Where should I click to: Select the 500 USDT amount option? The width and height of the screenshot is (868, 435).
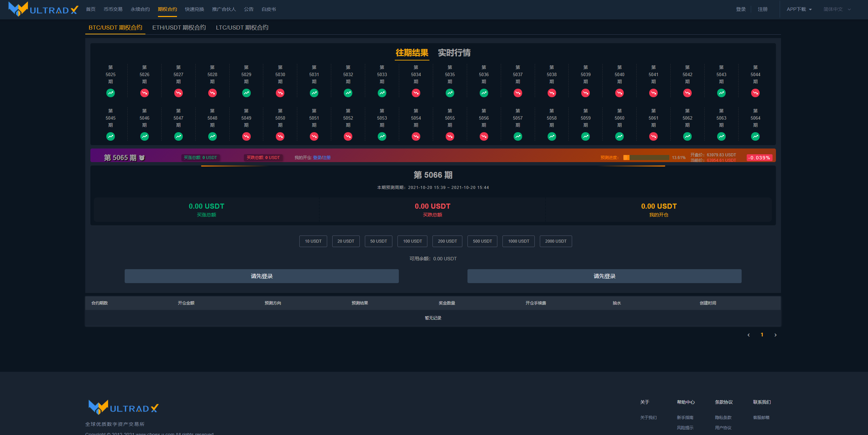click(482, 241)
